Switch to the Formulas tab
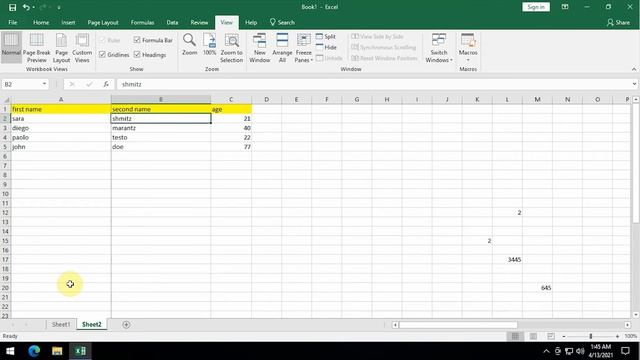Screen dimensions: 640x360 142,22
